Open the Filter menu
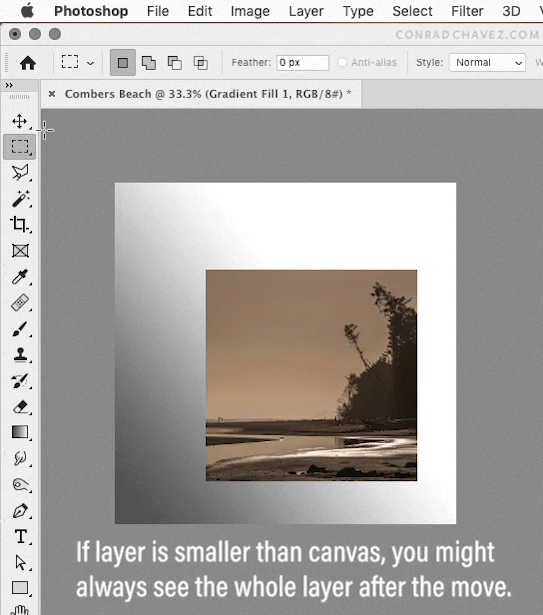 467,11
